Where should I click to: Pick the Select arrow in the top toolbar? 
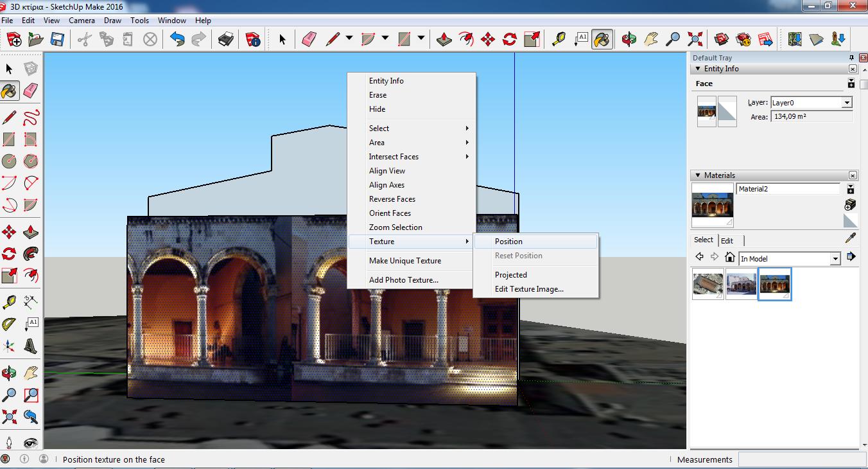coord(282,39)
